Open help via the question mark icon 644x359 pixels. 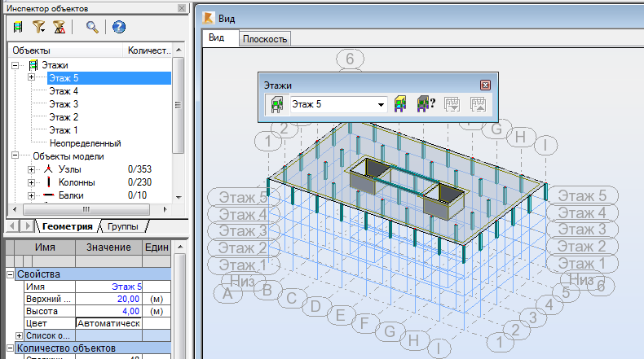pos(119,27)
